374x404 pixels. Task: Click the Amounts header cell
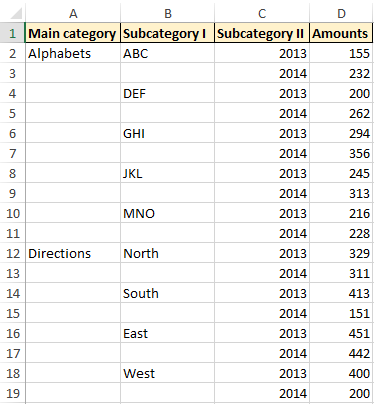pos(341,33)
